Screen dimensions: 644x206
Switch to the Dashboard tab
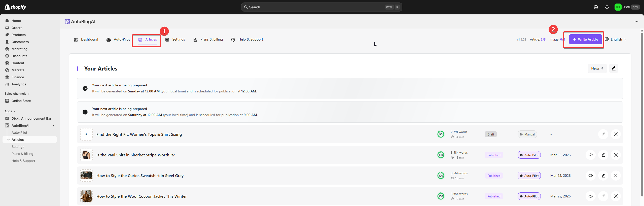click(x=86, y=40)
